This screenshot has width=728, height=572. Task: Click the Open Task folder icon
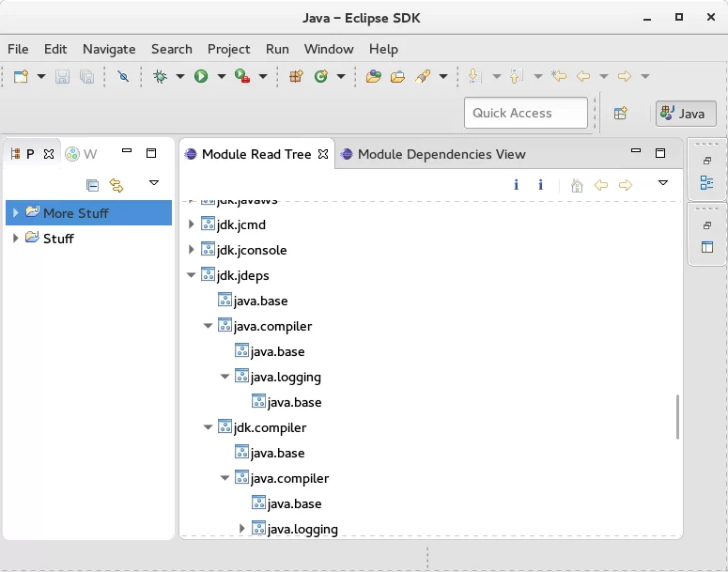point(397,76)
